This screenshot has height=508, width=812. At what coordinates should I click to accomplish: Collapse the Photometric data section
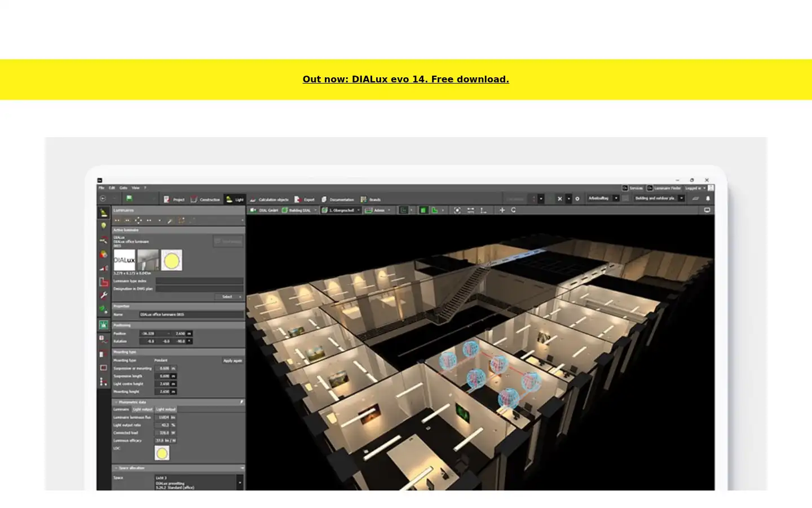coord(116,402)
